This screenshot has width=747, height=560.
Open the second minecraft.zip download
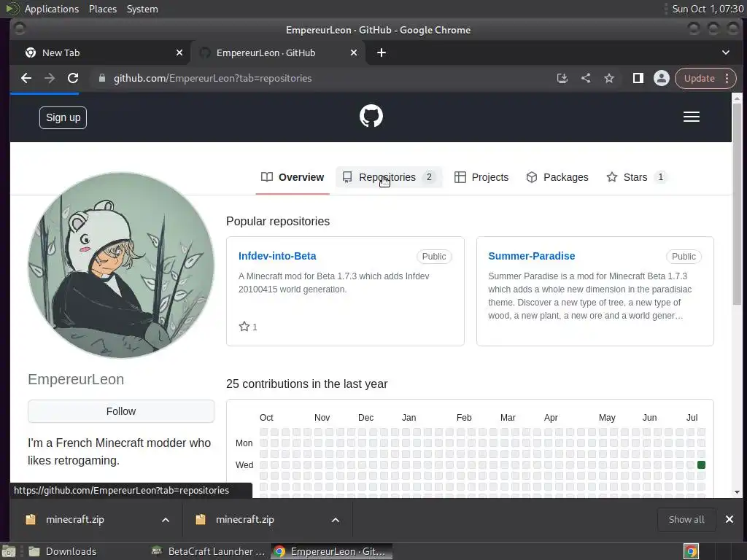pyautogui.click(x=245, y=519)
